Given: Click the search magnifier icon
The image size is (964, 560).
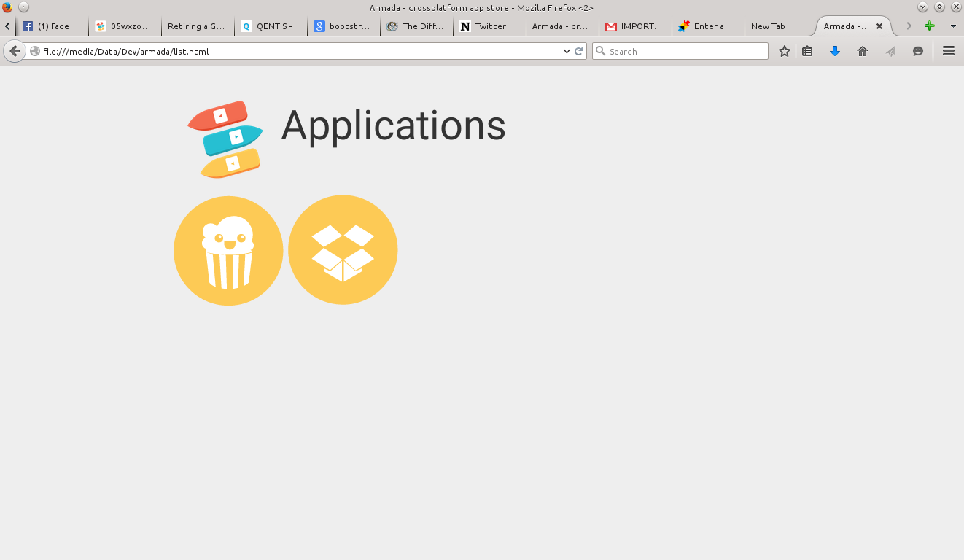Looking at the screenshot, I should [601, 51].
